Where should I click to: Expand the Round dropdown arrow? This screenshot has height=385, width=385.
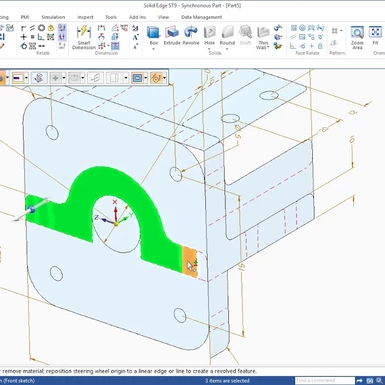[227, 49]
